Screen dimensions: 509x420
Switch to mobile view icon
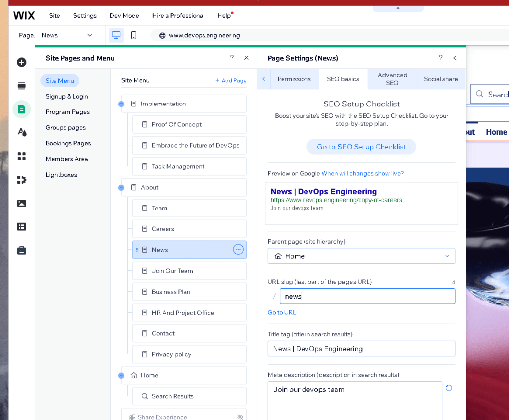(133, 35)
